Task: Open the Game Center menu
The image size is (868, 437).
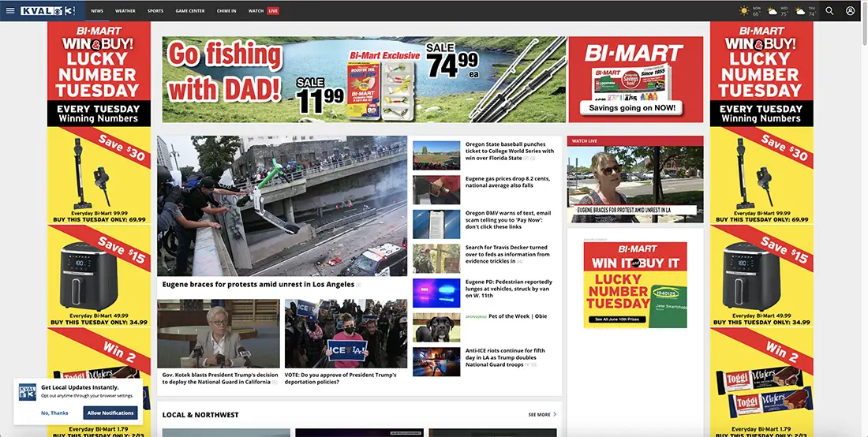Action: (190, 10)
